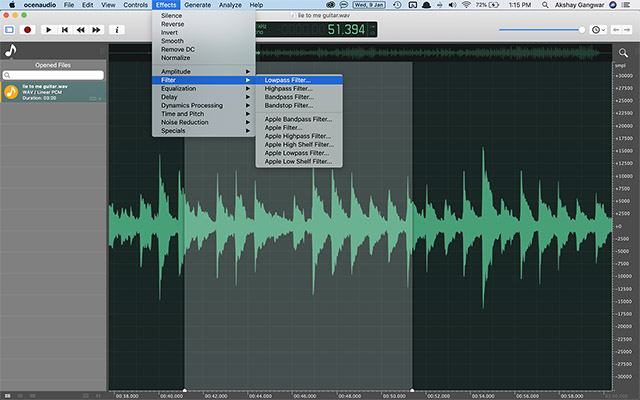Click the music note icon in sidebar

tap(11, 51)
